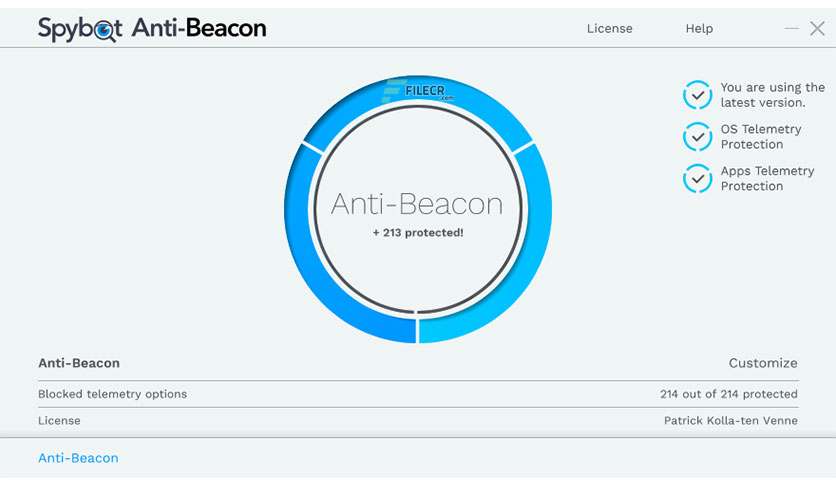Click the OS Telemetry Protection checkmark
This screenshot has width=836, height=484.
pyautogui.click(x=697, y=137)
